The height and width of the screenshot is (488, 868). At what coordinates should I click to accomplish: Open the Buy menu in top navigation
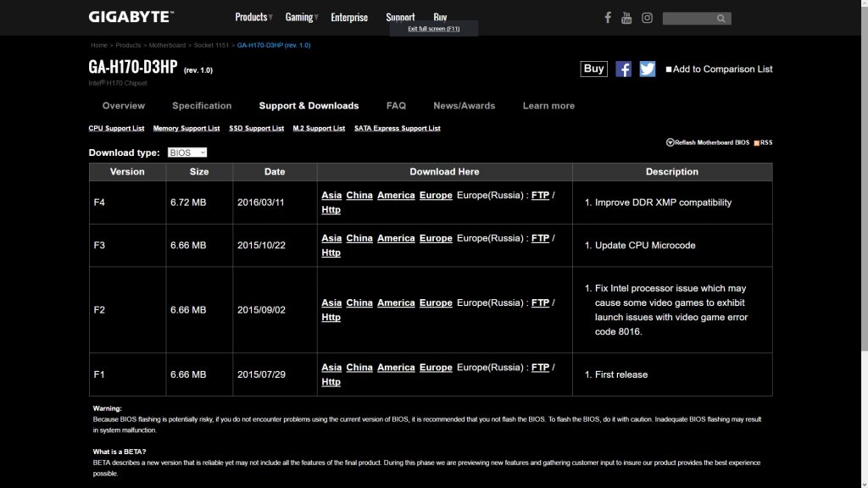click(440, 17)
